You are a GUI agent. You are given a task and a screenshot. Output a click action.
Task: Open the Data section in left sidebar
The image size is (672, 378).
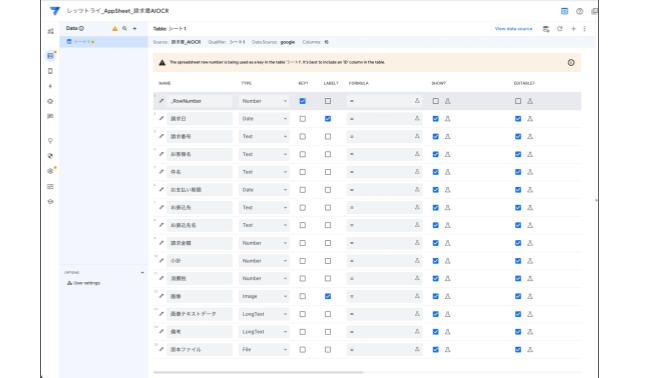[x=51, y=56]
